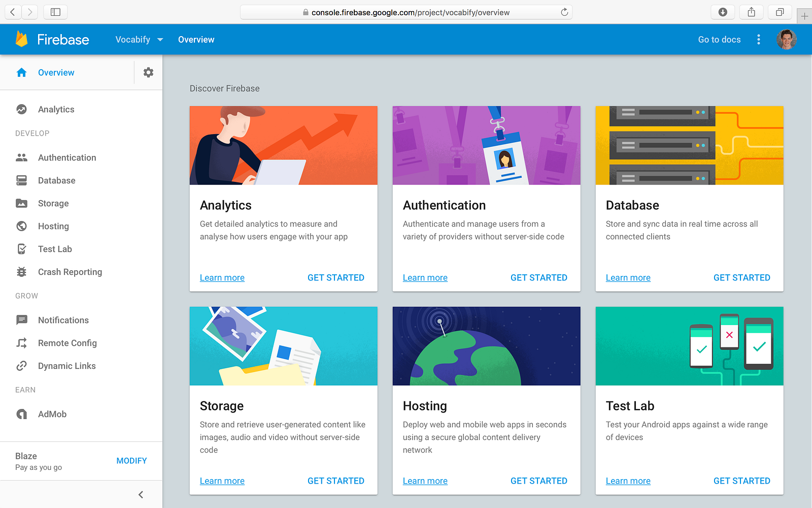Viewport: 812px width, 508px height.
Task: Click the Overview home icon
Action: pyautogui.click(x=21, y=73)
